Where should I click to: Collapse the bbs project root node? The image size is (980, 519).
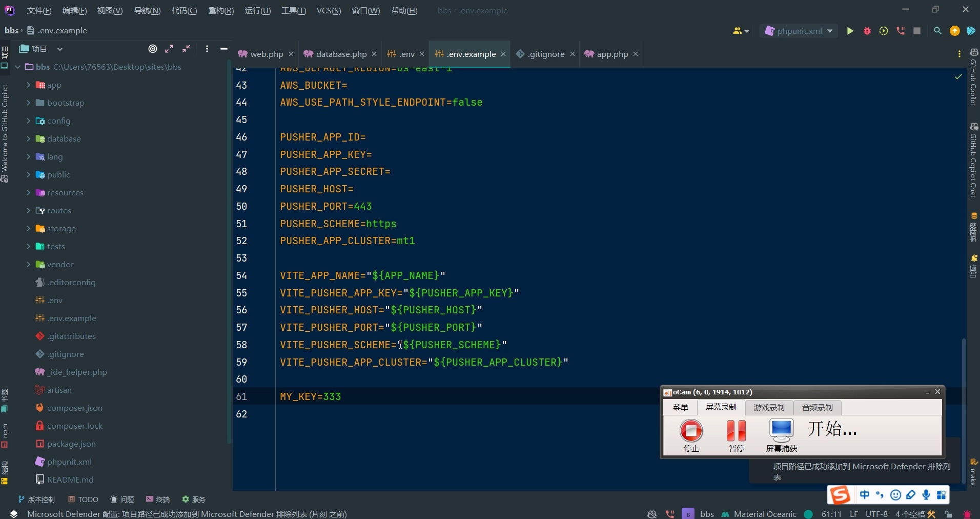coord(17,67)
